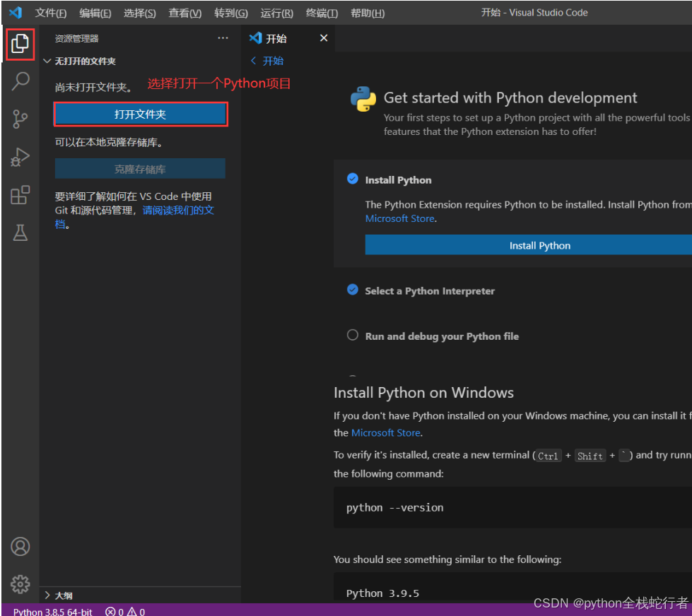692x616 pixels.
Task: Open the 选择(S) menu
Action: click(x=140, y=13)
